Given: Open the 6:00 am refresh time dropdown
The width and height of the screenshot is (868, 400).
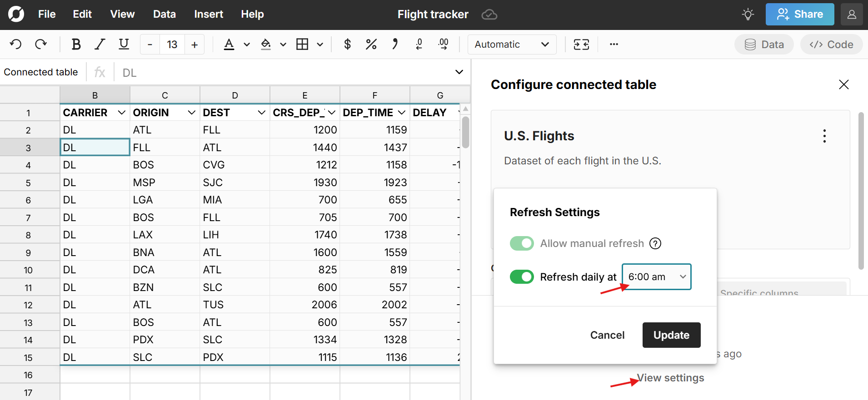Looking at the screenshot, I should click(656, 277).
